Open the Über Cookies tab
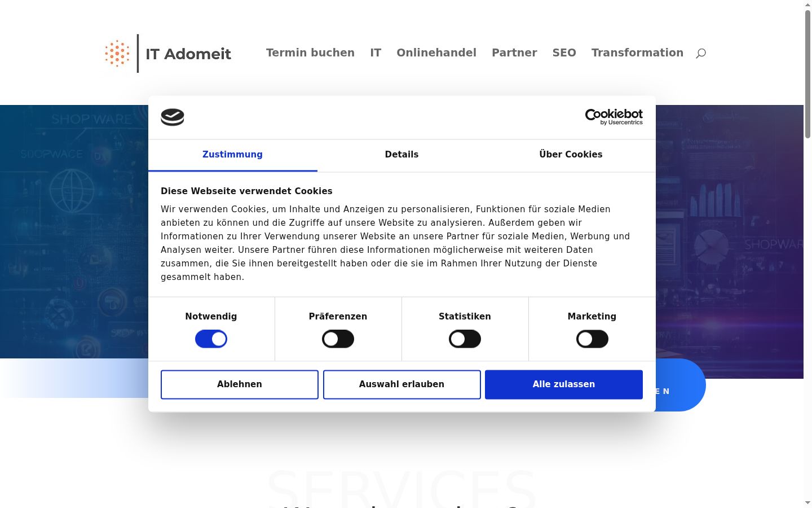The width and height of the screenshot is (812, 508). coord(571,155)
